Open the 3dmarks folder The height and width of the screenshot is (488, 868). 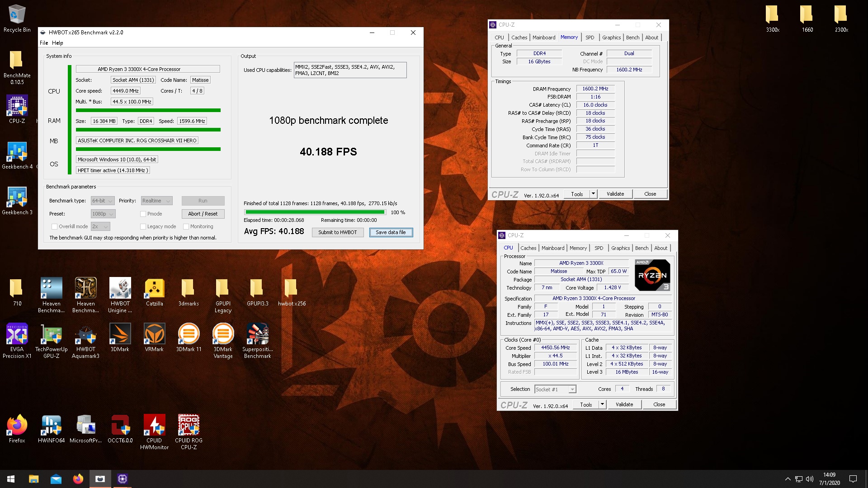point(189,292)
